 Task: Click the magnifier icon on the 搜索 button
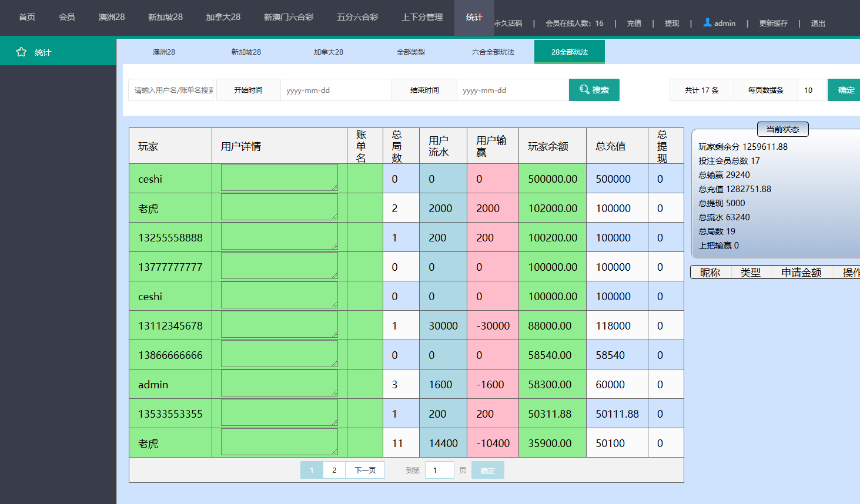(584, 89)
